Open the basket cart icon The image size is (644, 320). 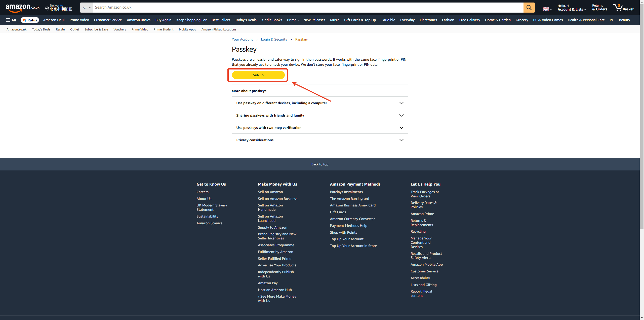(x=623, y=8)
